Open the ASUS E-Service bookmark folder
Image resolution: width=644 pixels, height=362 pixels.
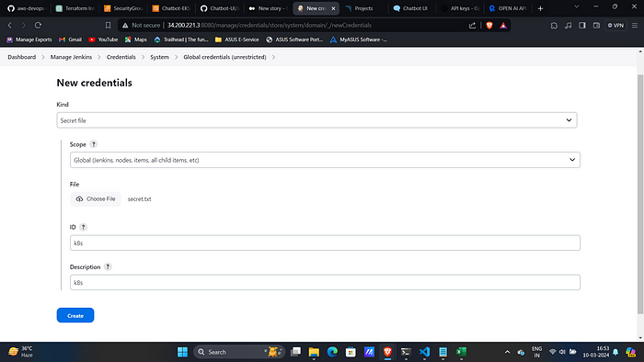(237, 40)
